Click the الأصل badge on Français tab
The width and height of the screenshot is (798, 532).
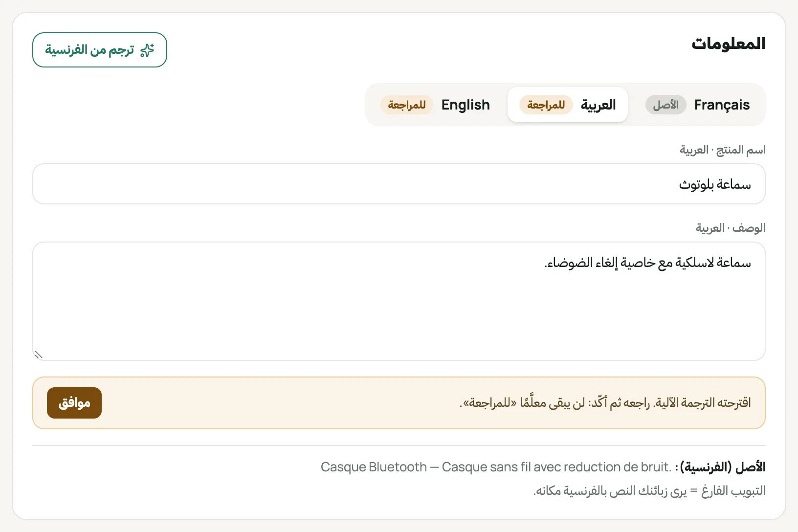tap(666, 105)
